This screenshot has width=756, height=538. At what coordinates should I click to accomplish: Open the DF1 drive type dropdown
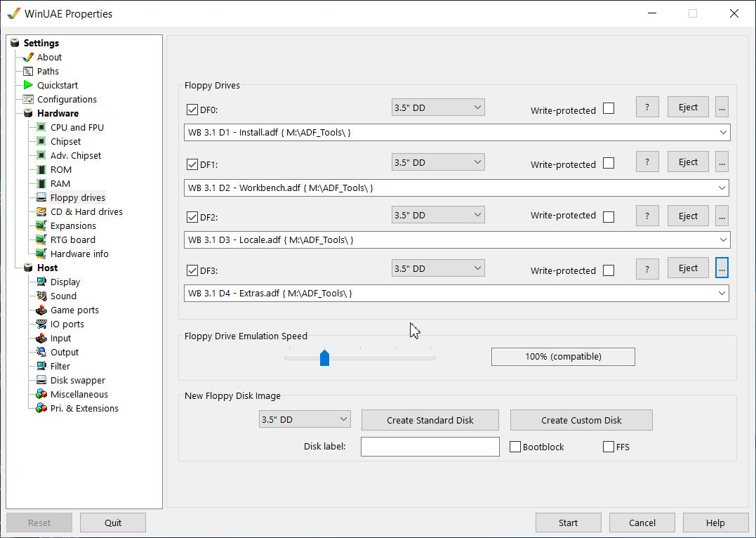point(438,162)
